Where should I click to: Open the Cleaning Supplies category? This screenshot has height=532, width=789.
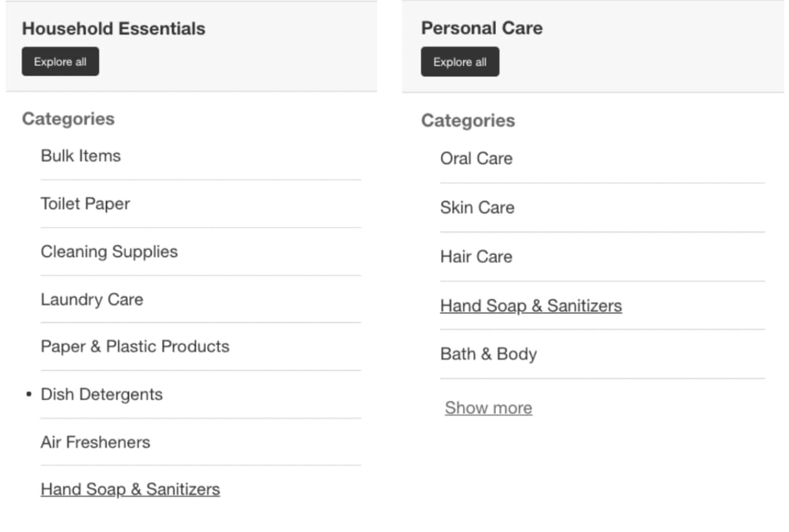tap(109, 252)
